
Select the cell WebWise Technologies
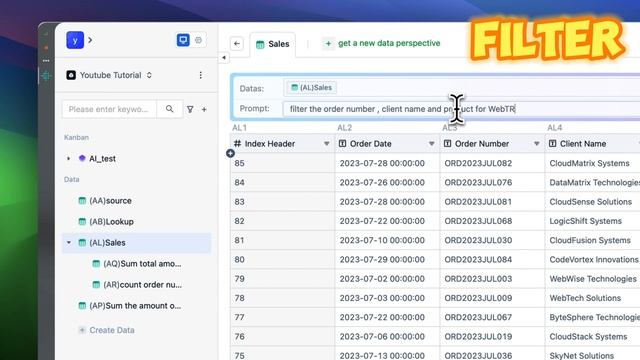pyautogui.click(x=593, y=279)
